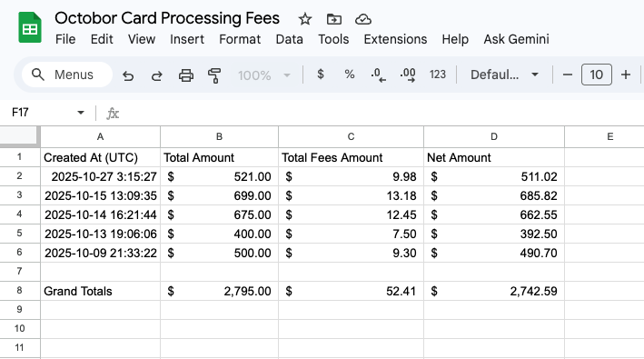Click the select all corner box
Image resolution: width=644 pixels, height=359 pixels.
point(19,136)
